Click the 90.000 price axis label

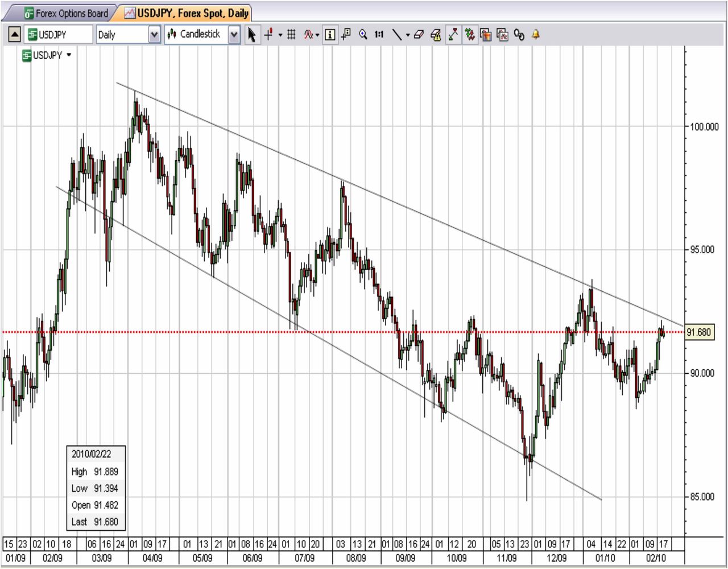pos(702,373)
